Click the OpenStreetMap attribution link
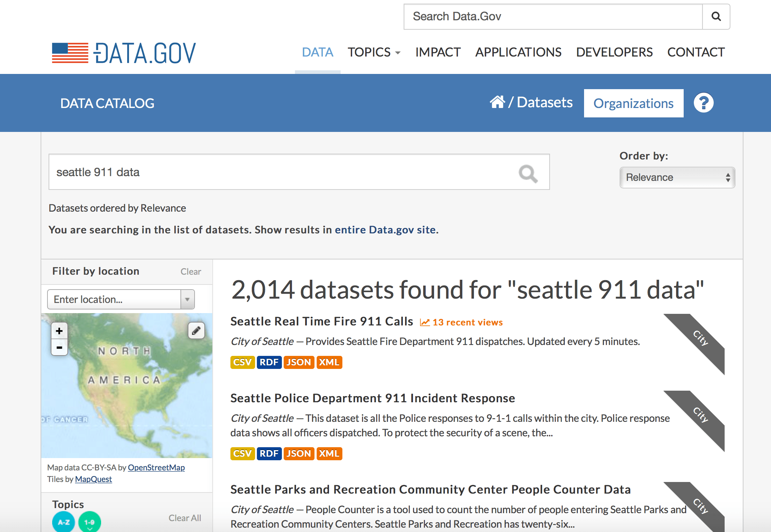771x532 pixels. (156, 467)
